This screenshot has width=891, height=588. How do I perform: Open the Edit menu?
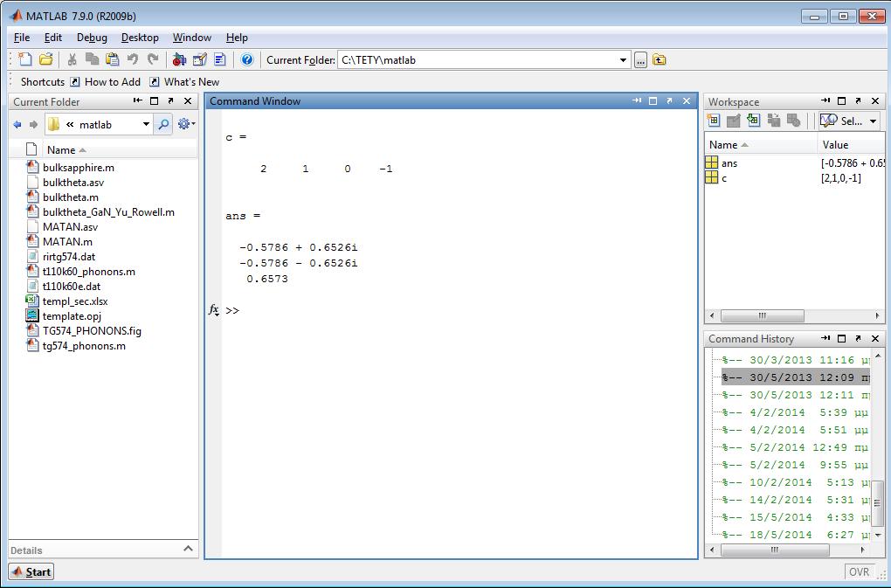pos(52,38)
